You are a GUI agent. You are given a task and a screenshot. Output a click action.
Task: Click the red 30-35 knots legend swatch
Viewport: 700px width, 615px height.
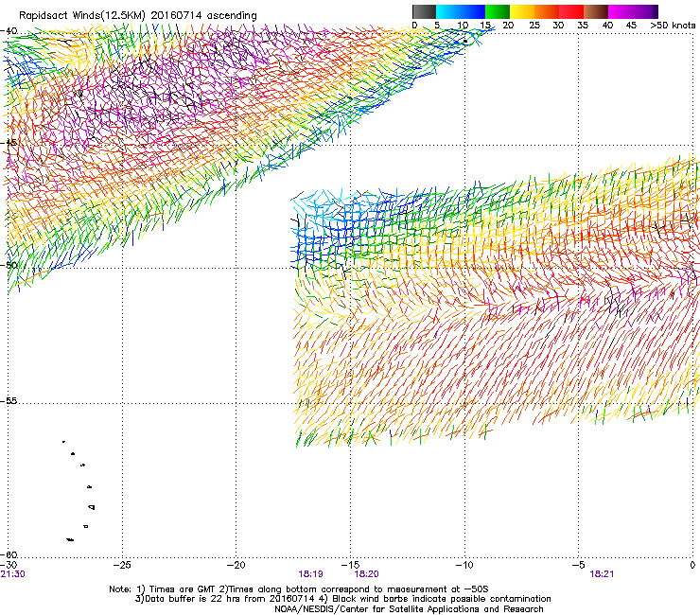click(x=571, y=11)
